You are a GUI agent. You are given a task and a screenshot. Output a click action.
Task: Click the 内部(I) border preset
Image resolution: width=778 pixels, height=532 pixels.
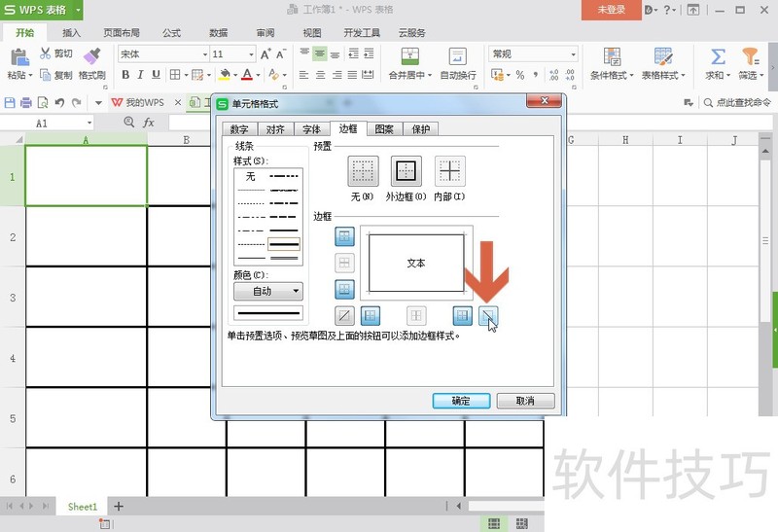[x=449, y=171]
